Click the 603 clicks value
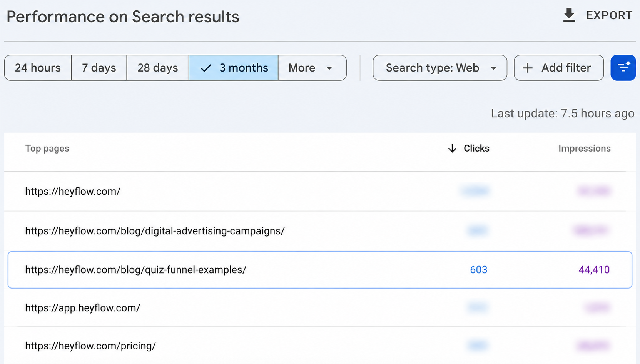 478,270
